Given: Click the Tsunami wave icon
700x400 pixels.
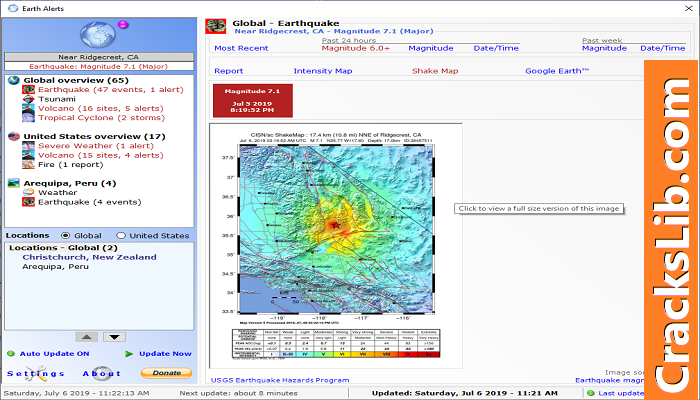Looking at the screenshot, I should (x=28, y=99).
